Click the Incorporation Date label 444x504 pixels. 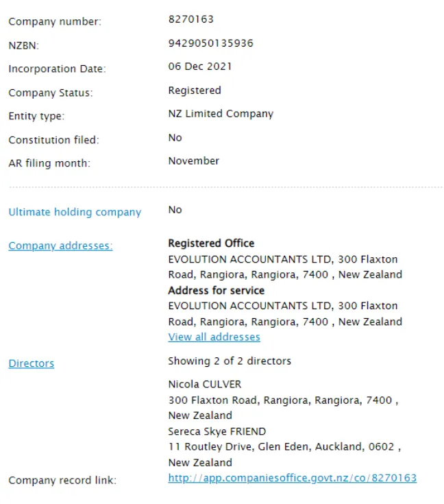(57, 69)
